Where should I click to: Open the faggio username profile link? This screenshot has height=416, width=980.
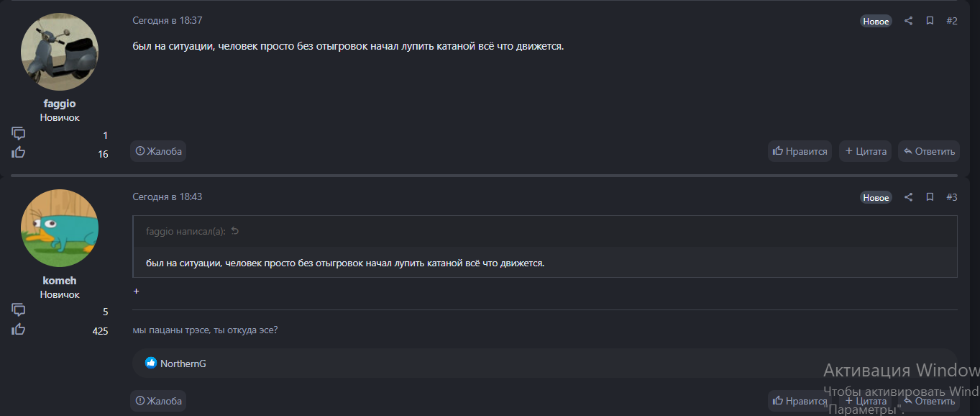point(60,104)
